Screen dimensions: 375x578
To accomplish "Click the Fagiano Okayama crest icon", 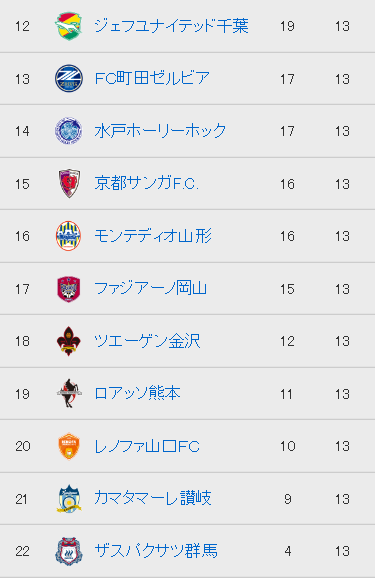I will click(x=69, y=289).
